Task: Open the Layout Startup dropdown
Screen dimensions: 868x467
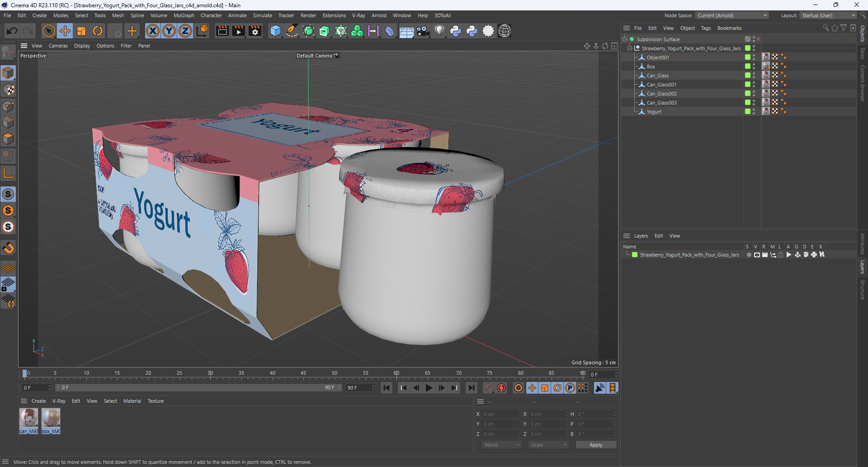Action: click(828, 15)
